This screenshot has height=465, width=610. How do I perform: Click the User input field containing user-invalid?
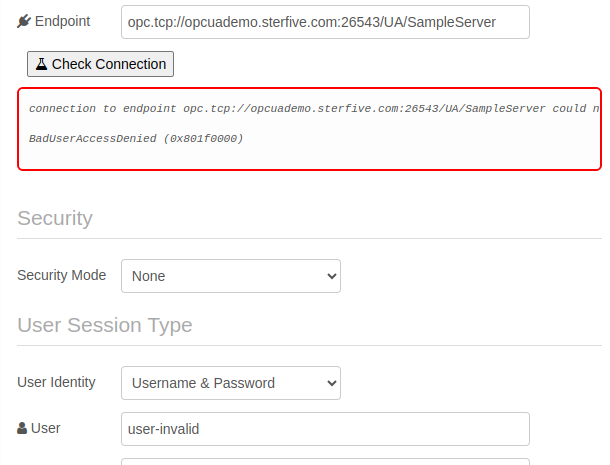pyautogui.click(x=325, y=429)
